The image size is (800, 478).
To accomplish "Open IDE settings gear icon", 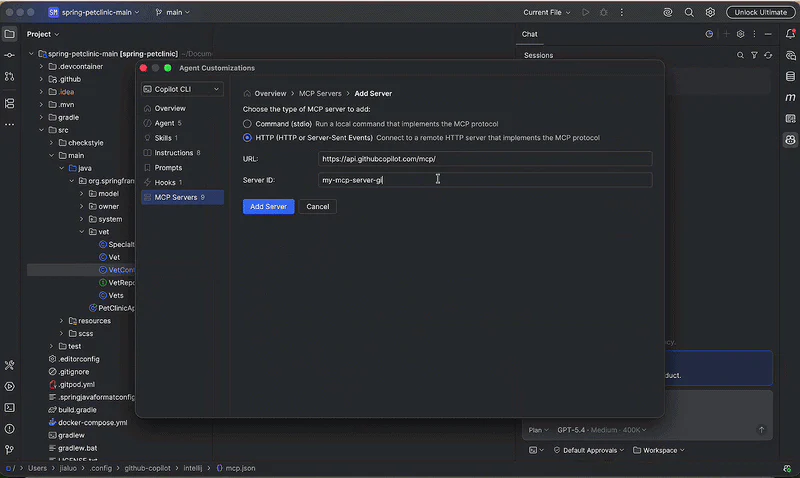I will point(710,12).
